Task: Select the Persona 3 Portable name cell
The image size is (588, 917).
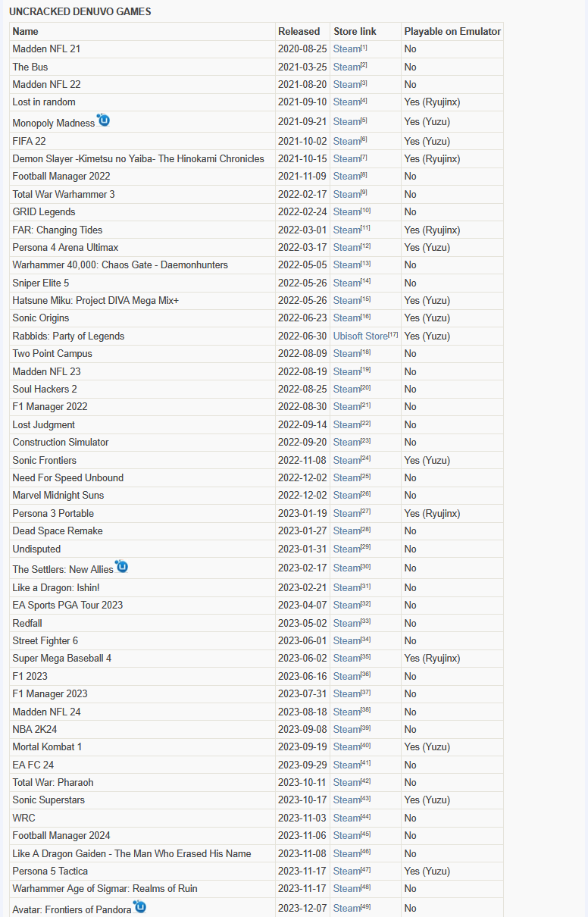Action: click(x=142, y=514)
